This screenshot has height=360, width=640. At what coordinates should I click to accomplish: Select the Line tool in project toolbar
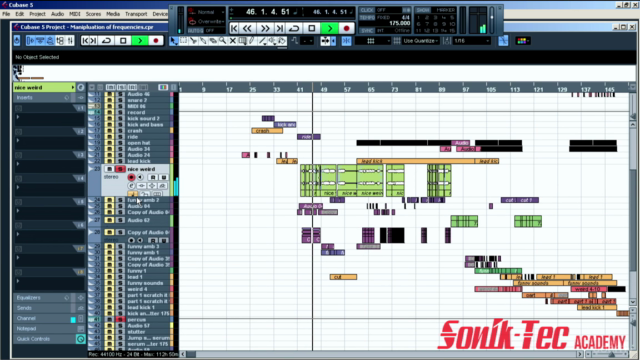click(262, 41)
